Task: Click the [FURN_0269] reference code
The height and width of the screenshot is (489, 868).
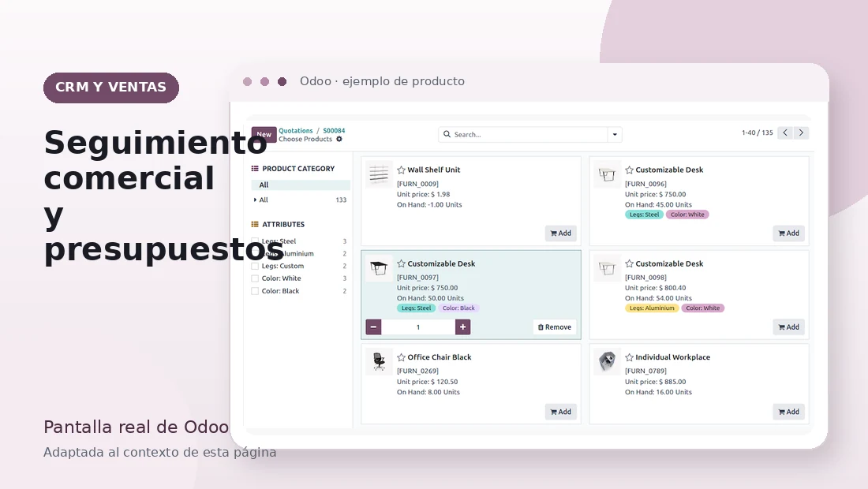Action: pyautogui.click(x=418, y=371)
